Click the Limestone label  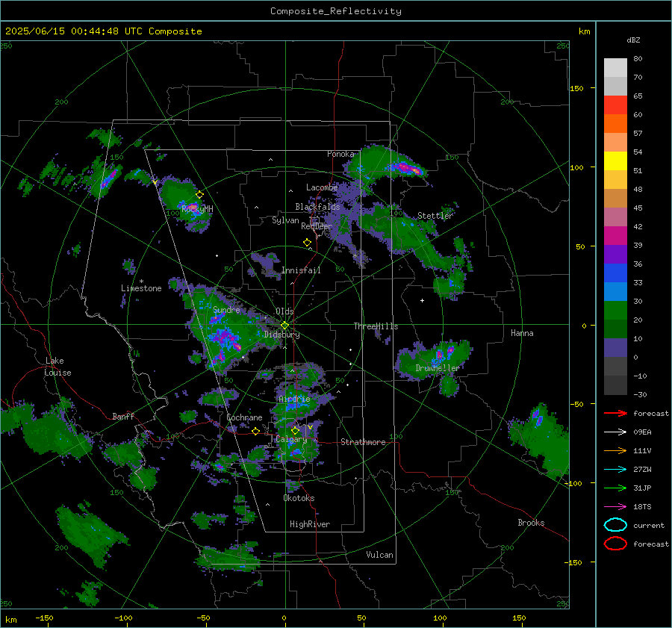(x=141, y=288)
